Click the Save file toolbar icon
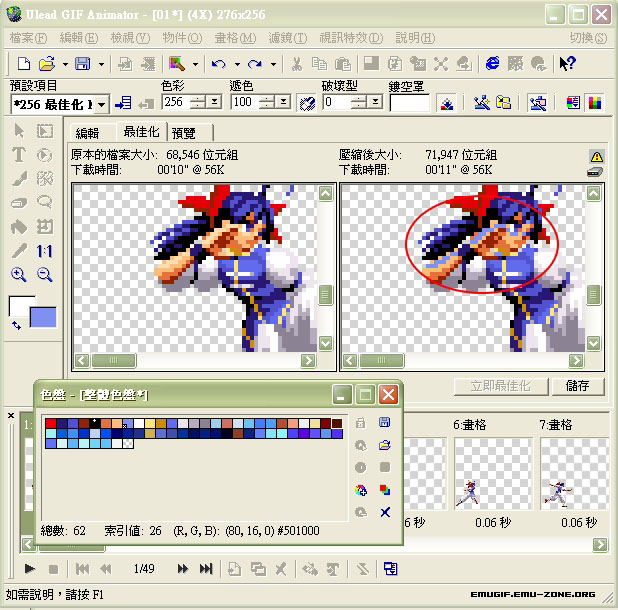The height and width of the screenshot is (610, 618). coord(81,63)
